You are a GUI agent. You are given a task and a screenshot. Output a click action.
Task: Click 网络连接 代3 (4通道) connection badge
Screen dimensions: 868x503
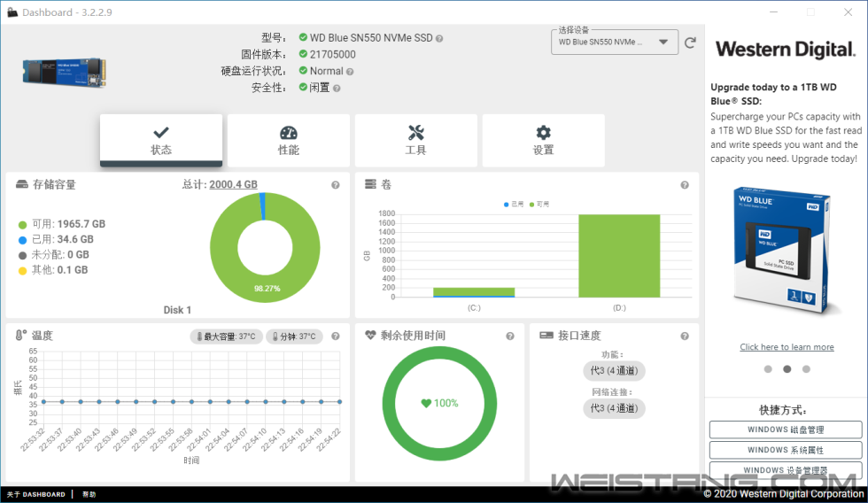[x=614, y=408]
